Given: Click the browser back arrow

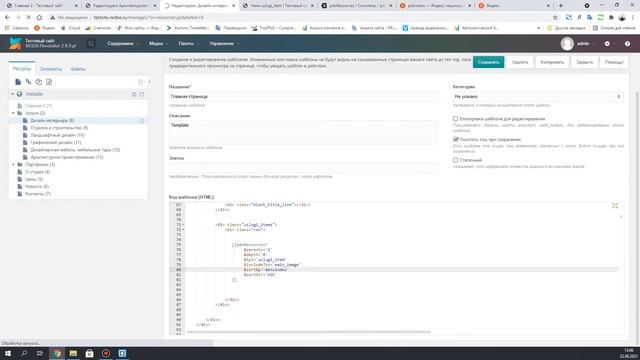Looking at the screenshot, I should coord(7,18).
